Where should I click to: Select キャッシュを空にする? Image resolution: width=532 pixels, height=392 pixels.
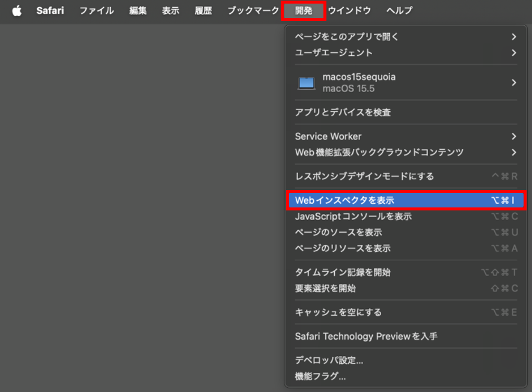[x=406, y=312]
